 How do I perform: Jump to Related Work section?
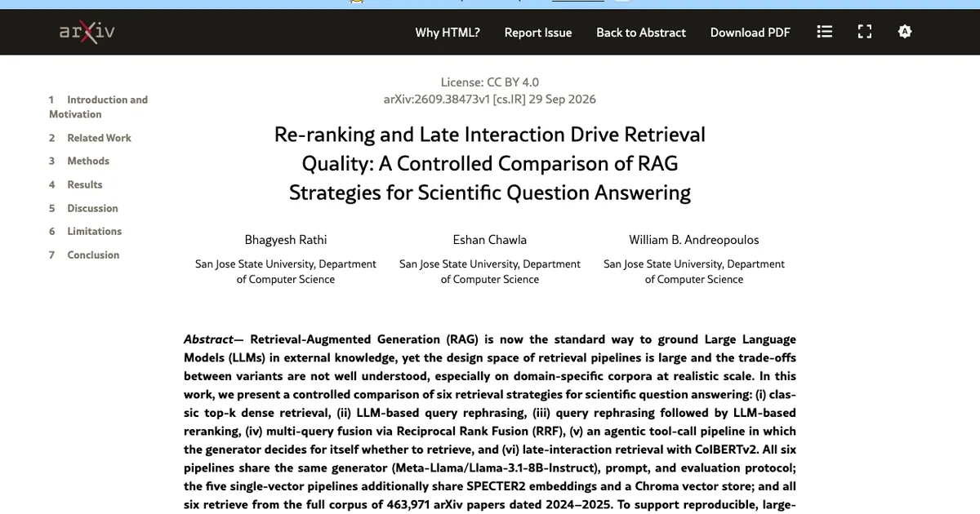(x=90, y=138)
